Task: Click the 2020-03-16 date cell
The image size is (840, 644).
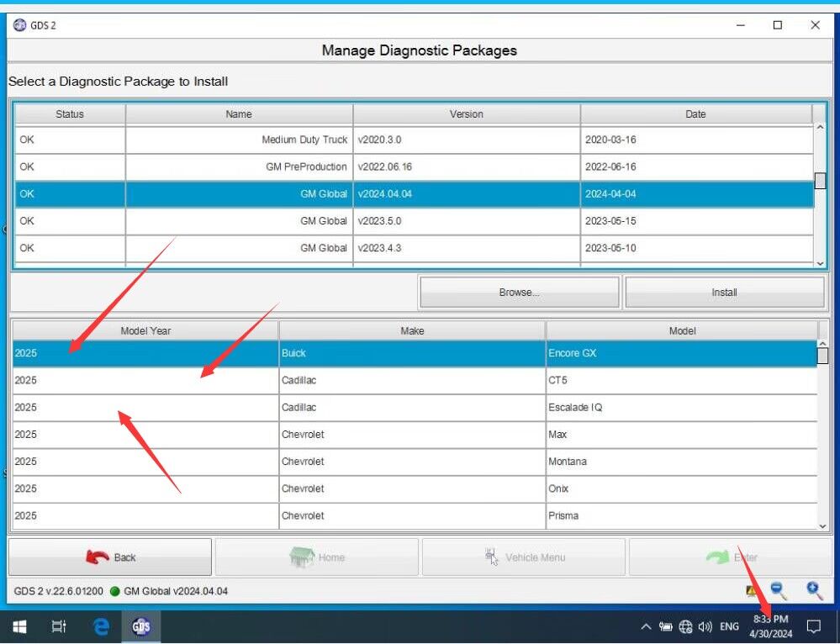Action: (x=696, y=140)
